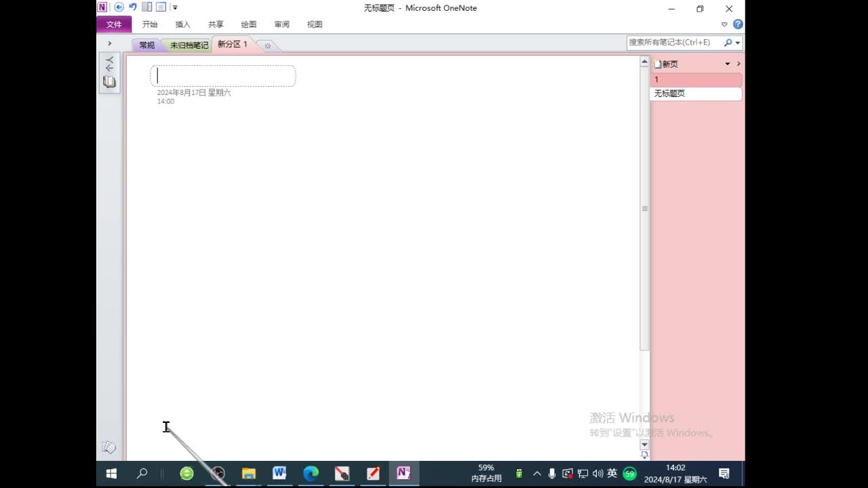Open the Windows notification center
Image resolution: width=868 pixels, height=488 pixels.
[724, 474]
